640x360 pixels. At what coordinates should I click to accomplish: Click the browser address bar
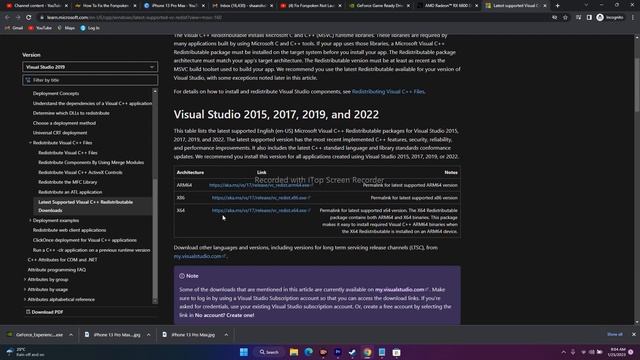tap(294, 18)
